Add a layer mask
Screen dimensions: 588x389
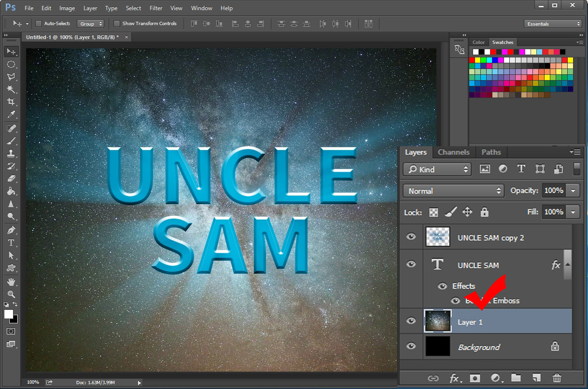click(x=475, y=378)
